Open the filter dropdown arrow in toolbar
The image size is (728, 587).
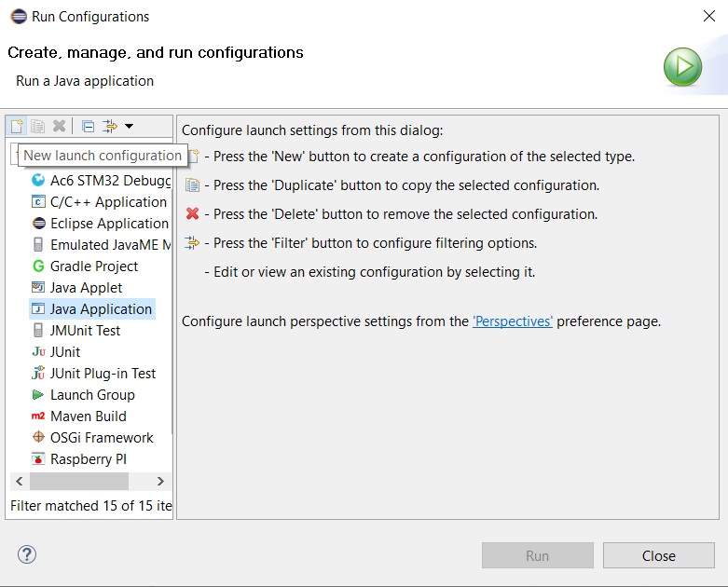129,126
